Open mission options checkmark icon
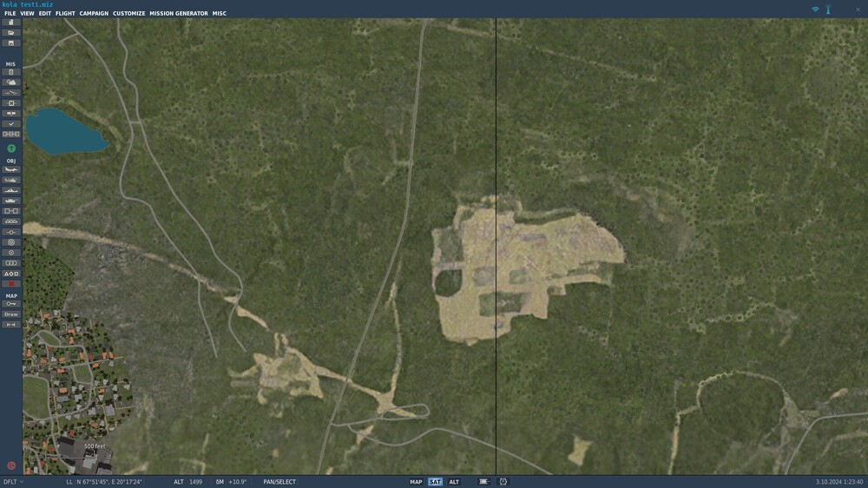The width and height of the screenshot is (868, 488). [11, 124]
